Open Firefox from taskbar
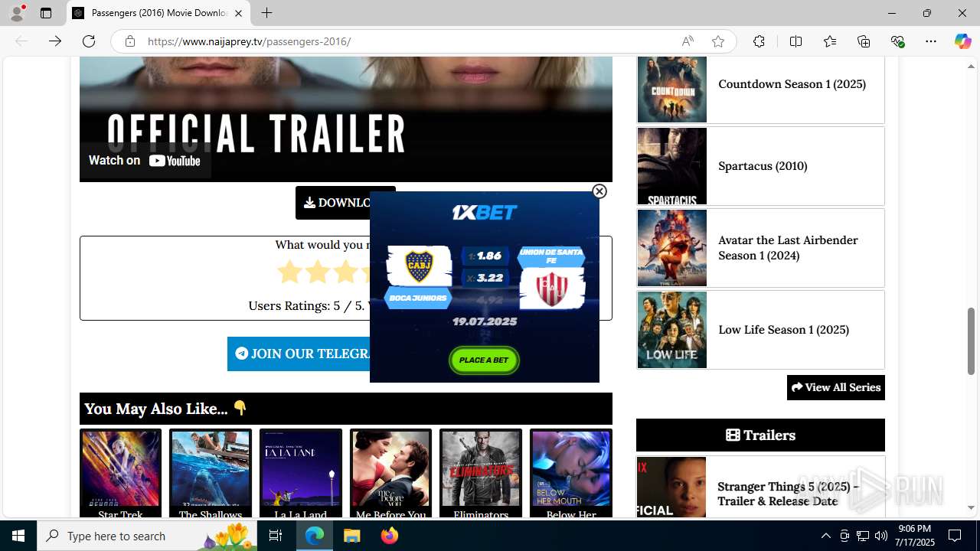980x551 pixels. click(x=389, y=536)
